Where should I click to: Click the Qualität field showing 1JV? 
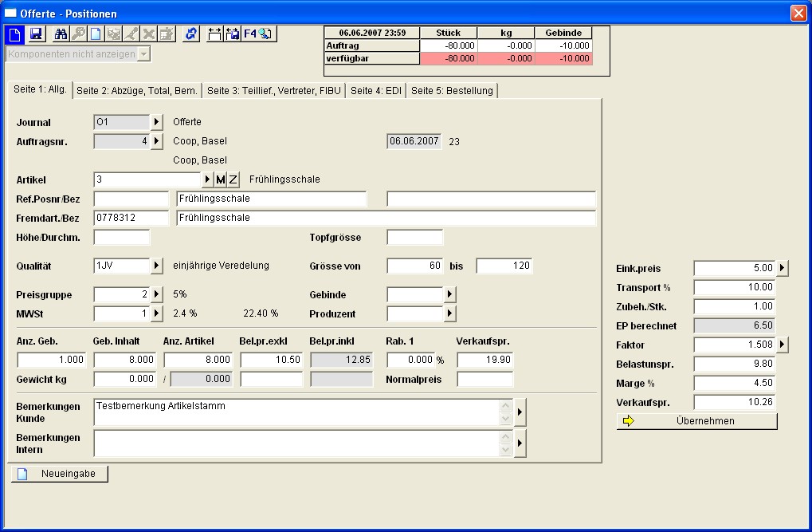pyautogui.click(x=122, y=266)
